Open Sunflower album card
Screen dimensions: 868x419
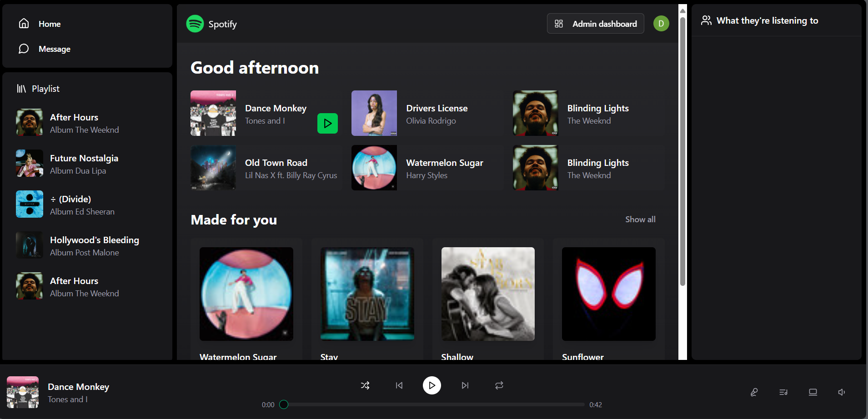pos(609,300)
